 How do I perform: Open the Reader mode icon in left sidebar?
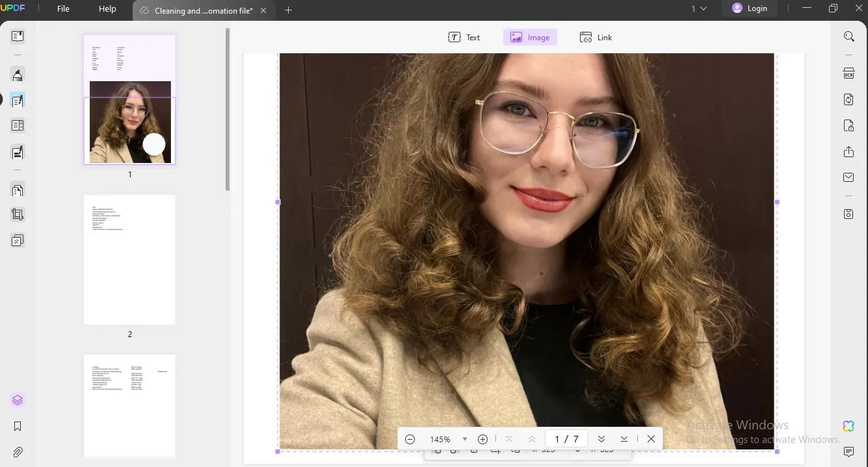pos(18,36)
